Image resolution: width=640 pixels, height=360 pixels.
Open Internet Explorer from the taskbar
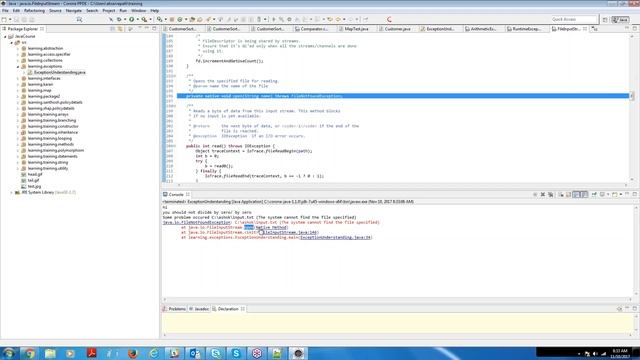coord(153,353)
